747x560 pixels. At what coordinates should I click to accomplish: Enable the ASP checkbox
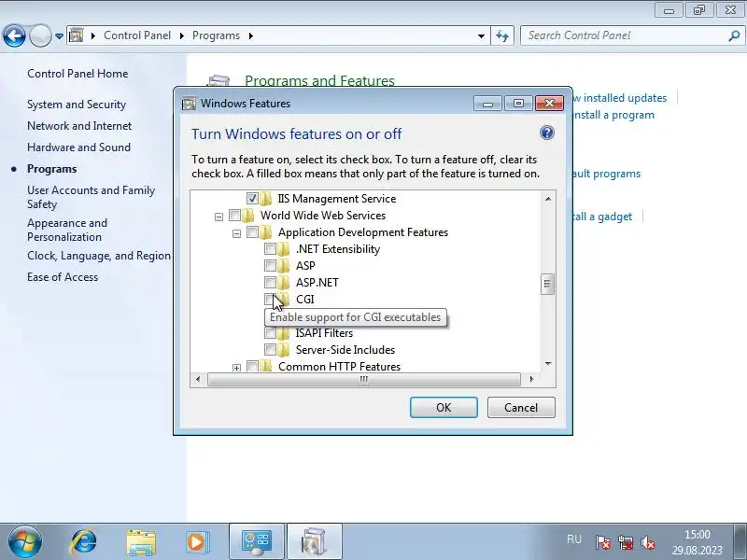tap(270, 266)
